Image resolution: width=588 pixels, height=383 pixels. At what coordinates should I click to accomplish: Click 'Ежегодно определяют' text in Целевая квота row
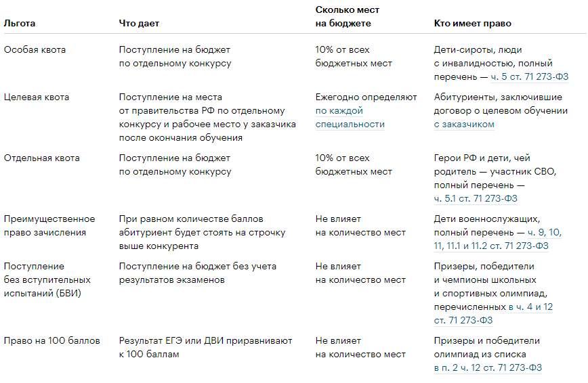[366, 97]
